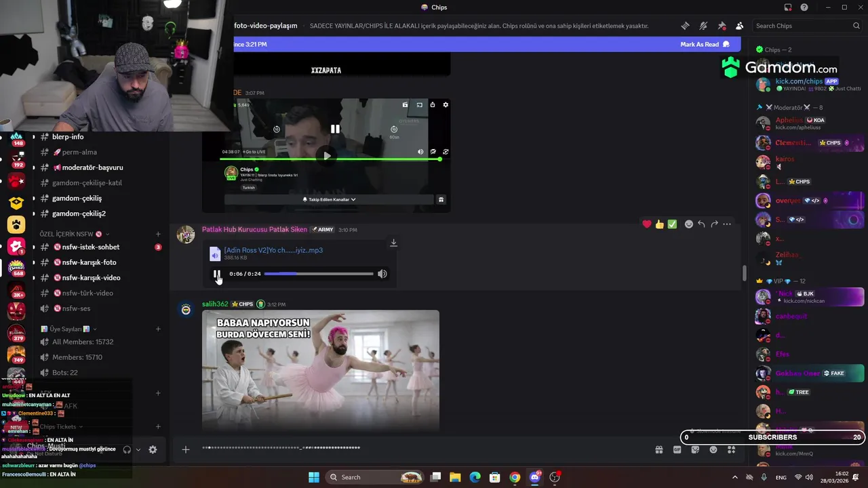This screenshot has width=868, height=488.
Task: Mute the mp3 audio player volume
Action: pos(382,274)
